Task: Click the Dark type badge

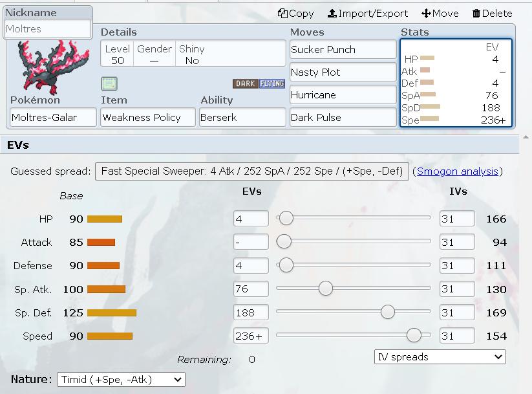Action: click(x=245, y=83)
